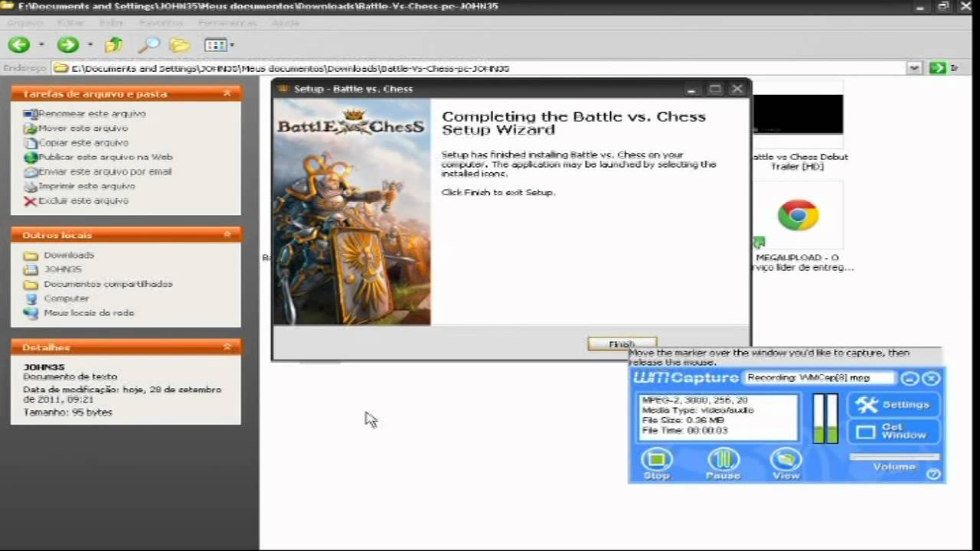Select the Battle vs Chess Debut Trailer thumbnail
Screen dimensions: 980x551
coord(798,115)
